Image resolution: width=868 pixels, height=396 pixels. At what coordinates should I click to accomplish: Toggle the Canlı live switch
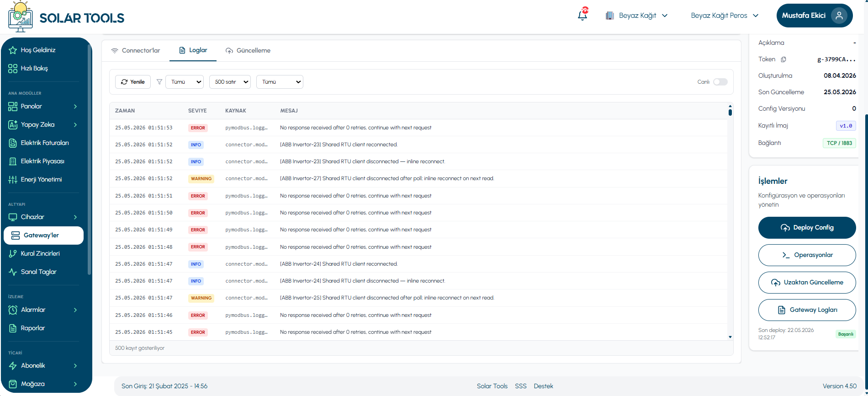(720, 82)
